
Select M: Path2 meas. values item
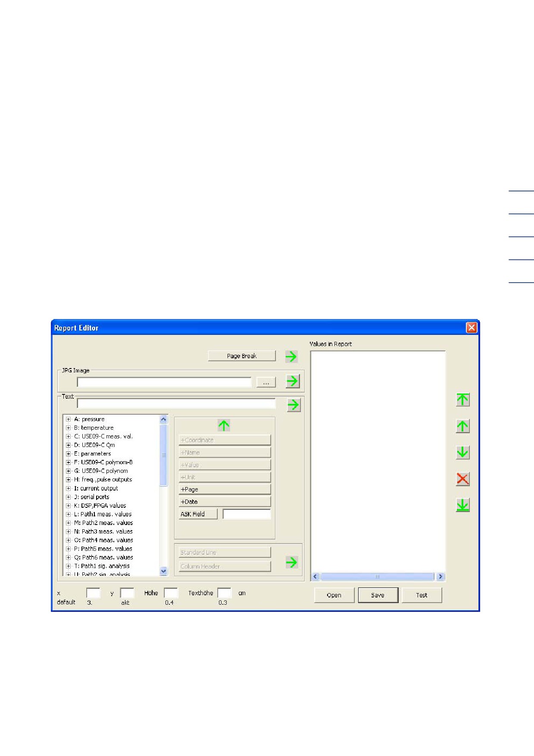click(103, 523)
